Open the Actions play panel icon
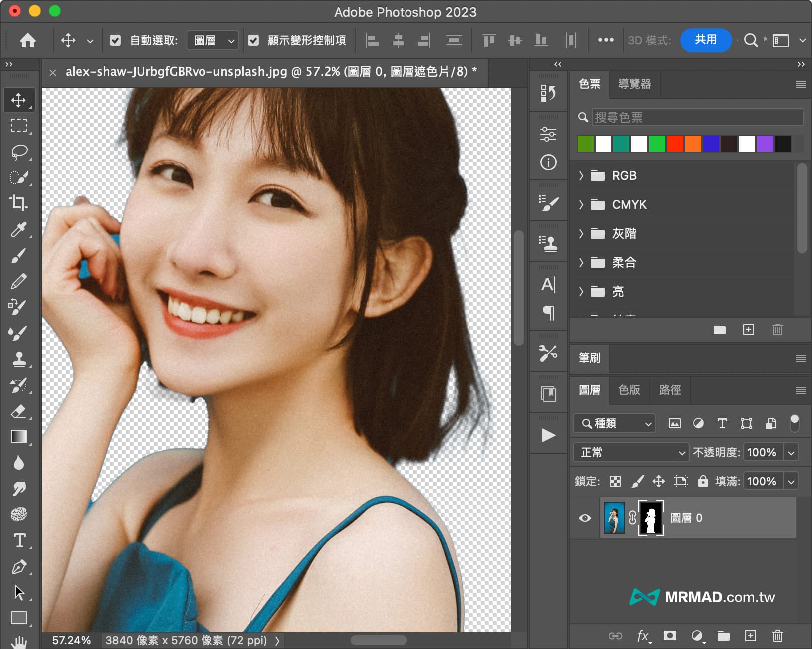The height and width of the screenshot is (649, 812). (x=548, y=435)
